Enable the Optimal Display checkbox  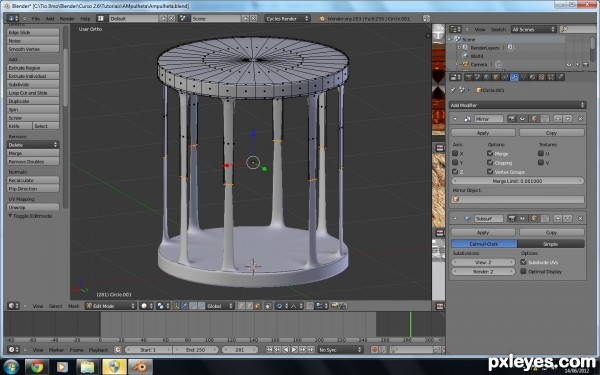tap(523, 271)
